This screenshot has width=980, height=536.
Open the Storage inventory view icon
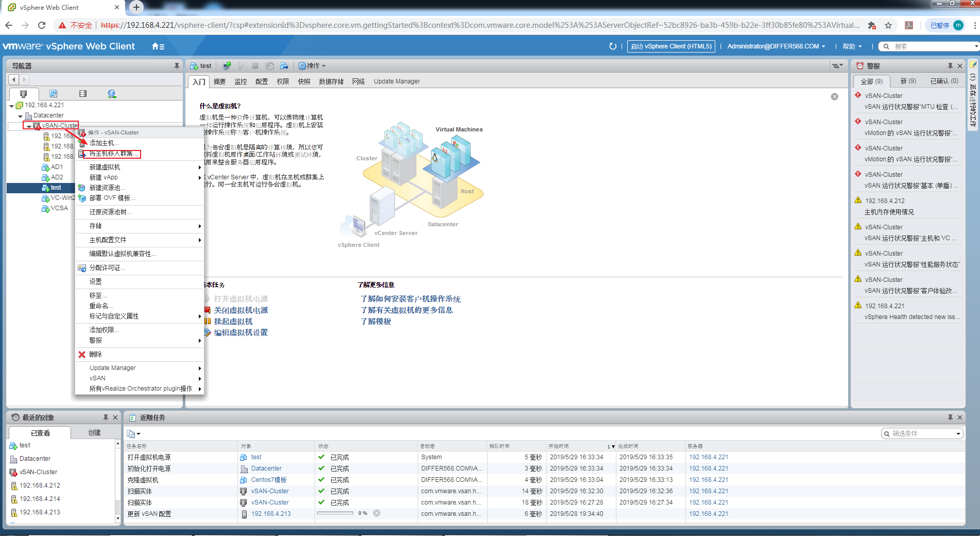[83, 94]
